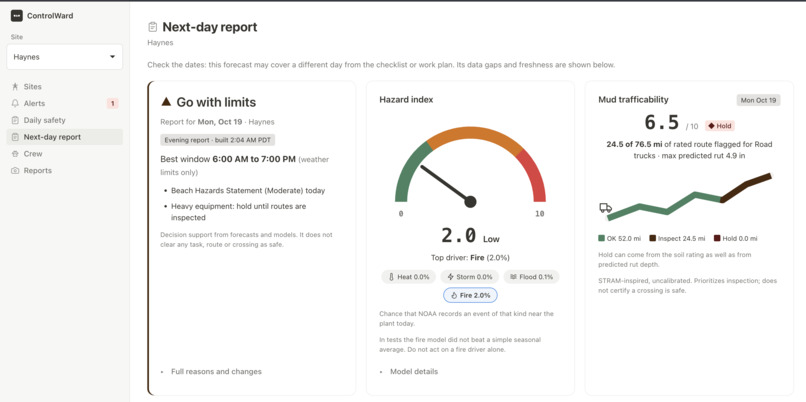Screen dimensions: 806x402
Task: Click the 'In tests the fire model' note
Action: pos(460,345)
